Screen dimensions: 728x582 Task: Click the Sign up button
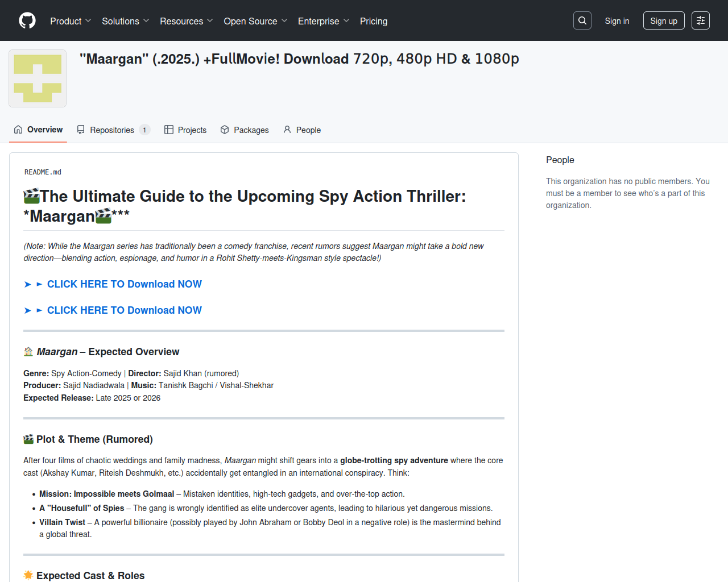[x=664, y=21]
